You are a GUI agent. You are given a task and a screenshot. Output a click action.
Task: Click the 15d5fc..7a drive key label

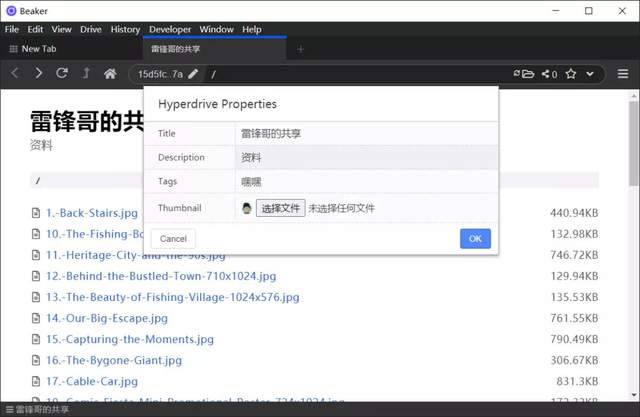(160, 74)
